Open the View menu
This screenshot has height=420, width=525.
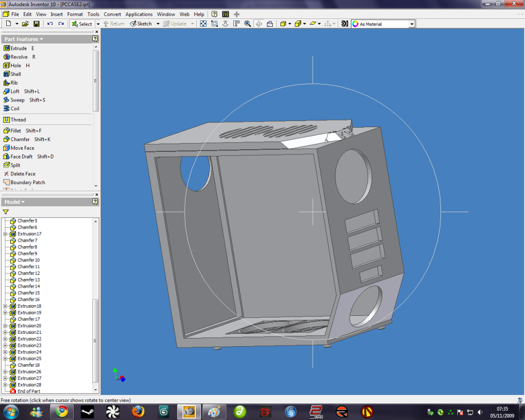pyautogui.click(x=41, y=14)
